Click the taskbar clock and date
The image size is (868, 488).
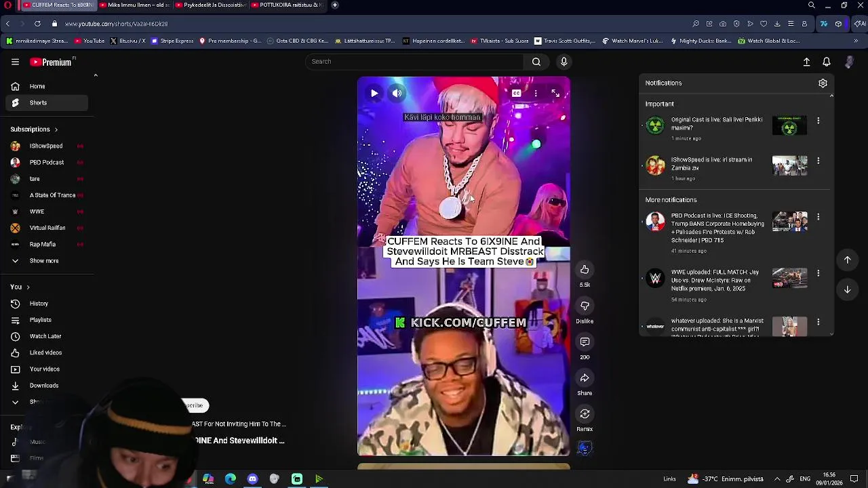[829, 479]
